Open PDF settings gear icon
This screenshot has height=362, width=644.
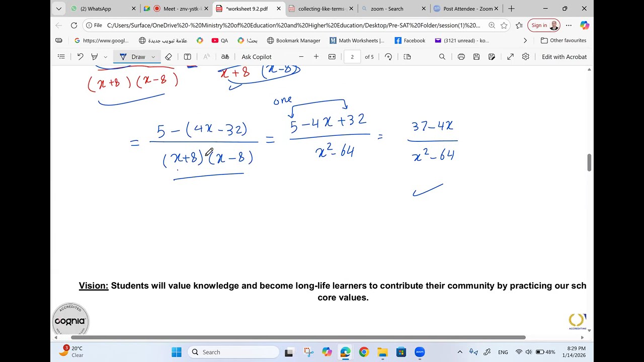coord(526,57)
